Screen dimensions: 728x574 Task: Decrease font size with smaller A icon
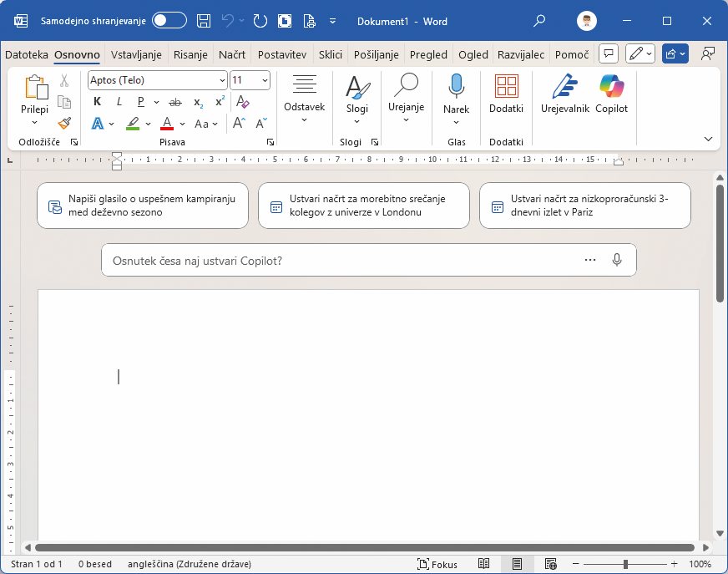click(261, 123)
